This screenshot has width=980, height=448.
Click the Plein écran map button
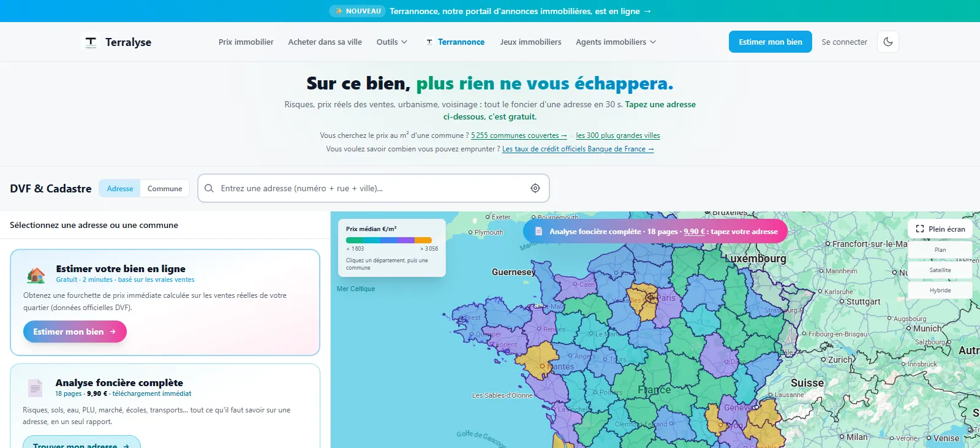(x=940, y=229)
